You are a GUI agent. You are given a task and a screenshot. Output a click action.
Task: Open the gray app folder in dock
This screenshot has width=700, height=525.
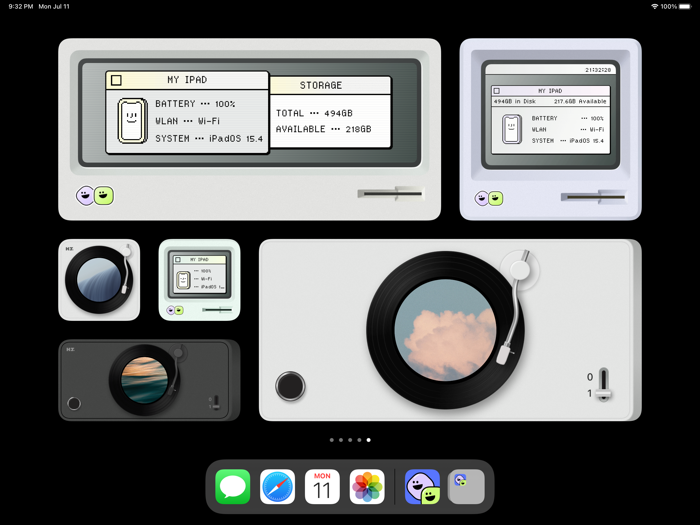pos(467,486)
